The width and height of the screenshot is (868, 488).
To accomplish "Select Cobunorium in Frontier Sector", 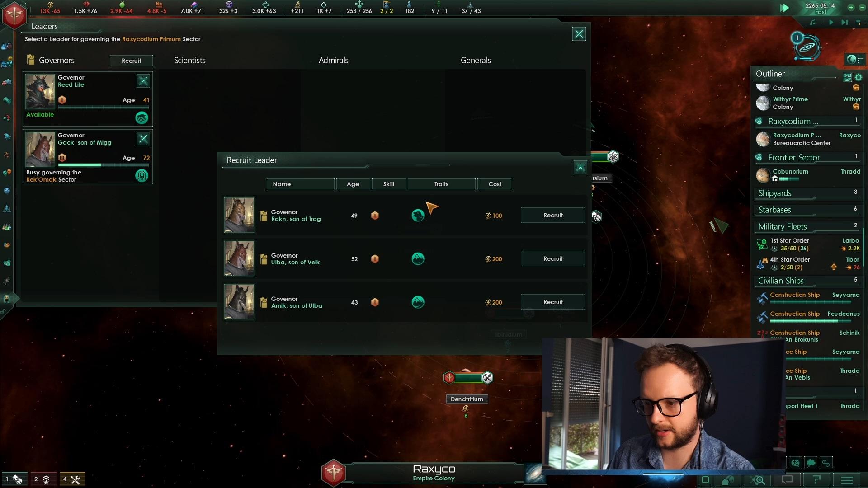I will [x=807, y=174].
